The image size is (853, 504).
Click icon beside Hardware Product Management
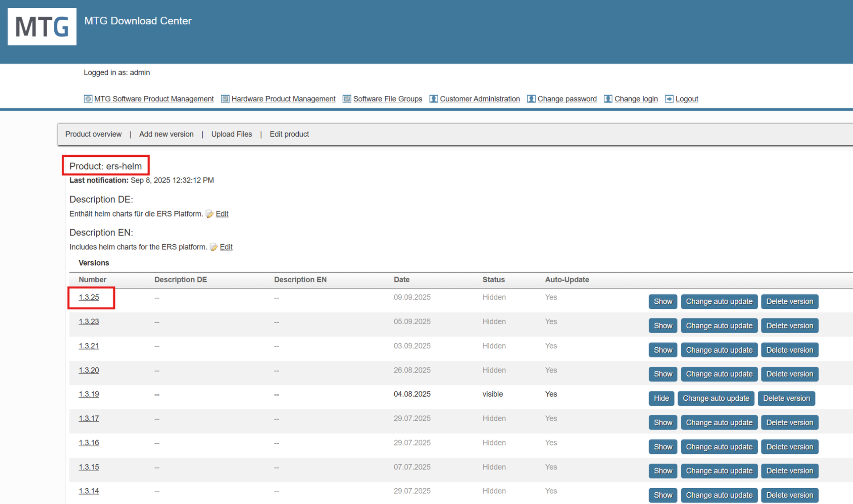[x=225, y=99]
